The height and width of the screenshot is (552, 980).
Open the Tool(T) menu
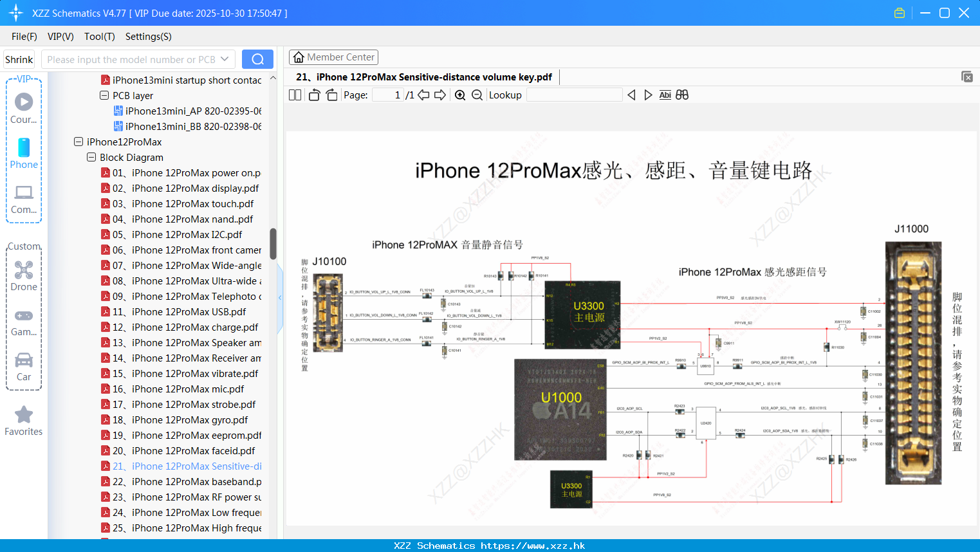(100, 37)
